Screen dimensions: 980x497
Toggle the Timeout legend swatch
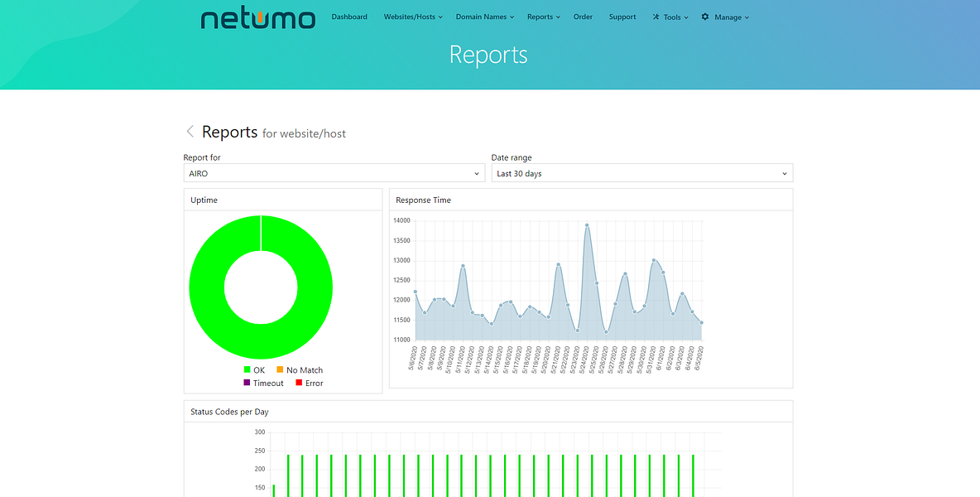(247, 383)
